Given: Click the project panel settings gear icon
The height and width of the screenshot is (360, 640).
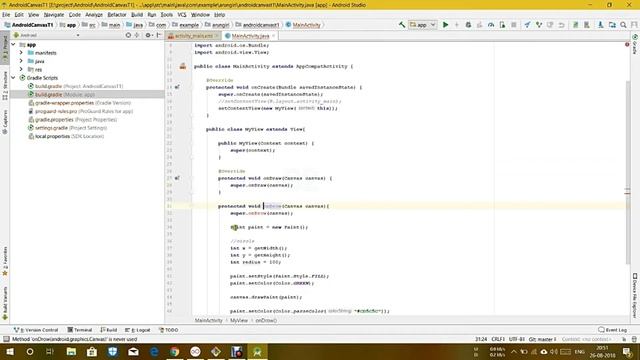Looking at the screenshot, I should click(148, 35).
